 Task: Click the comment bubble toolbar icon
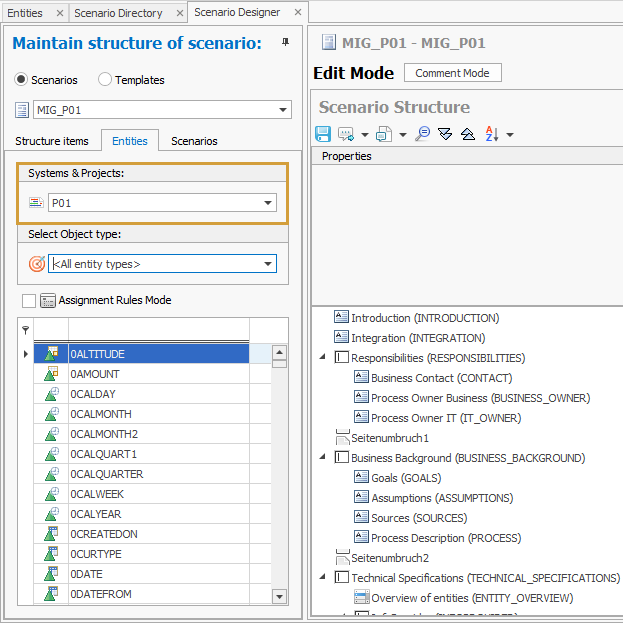click(x=347, y=134)
